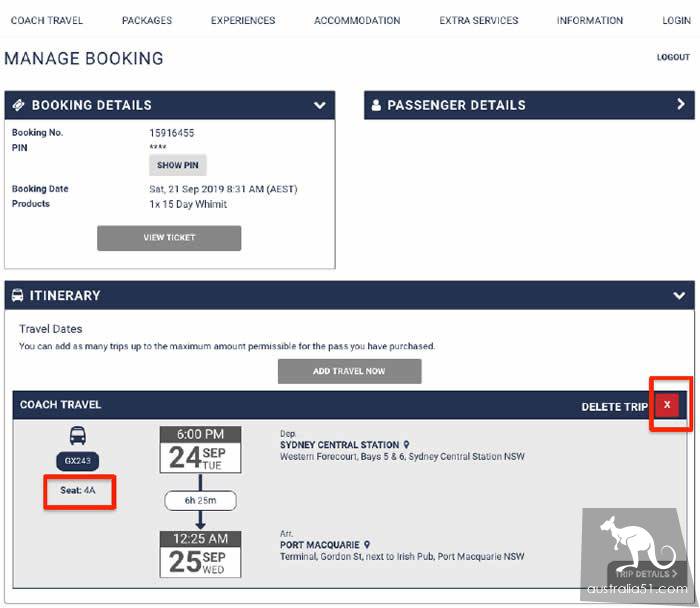Select Extra Services in the navigation bar

(479, 20)
